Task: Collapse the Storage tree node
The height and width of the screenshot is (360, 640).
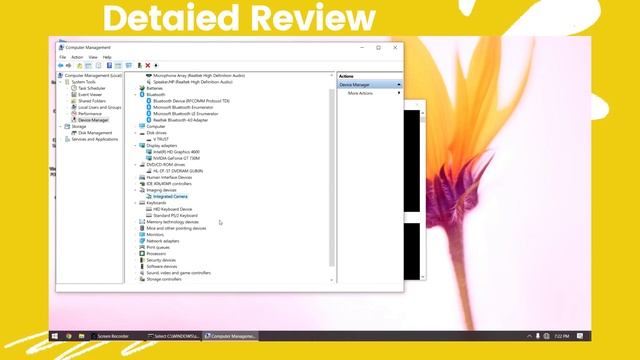Action: pyautogui.click(x=61, y=127)
